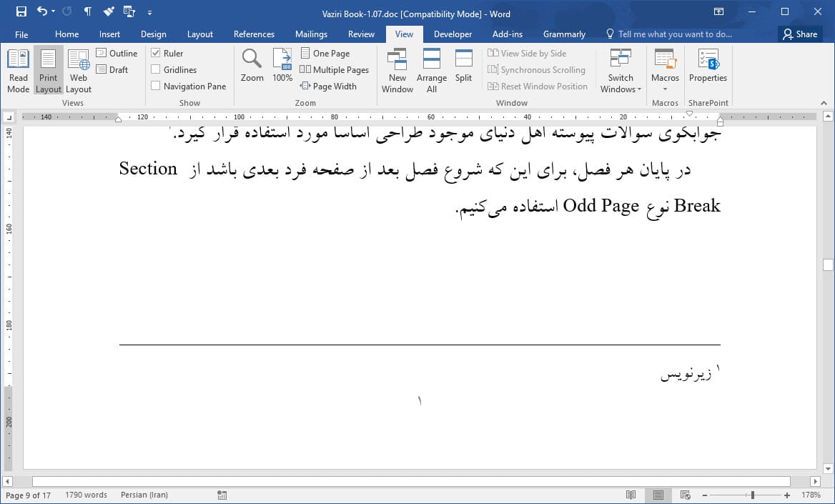The image size is (835, 504).
Task: Open a New Window of the document
Action: tap(397, 69)
